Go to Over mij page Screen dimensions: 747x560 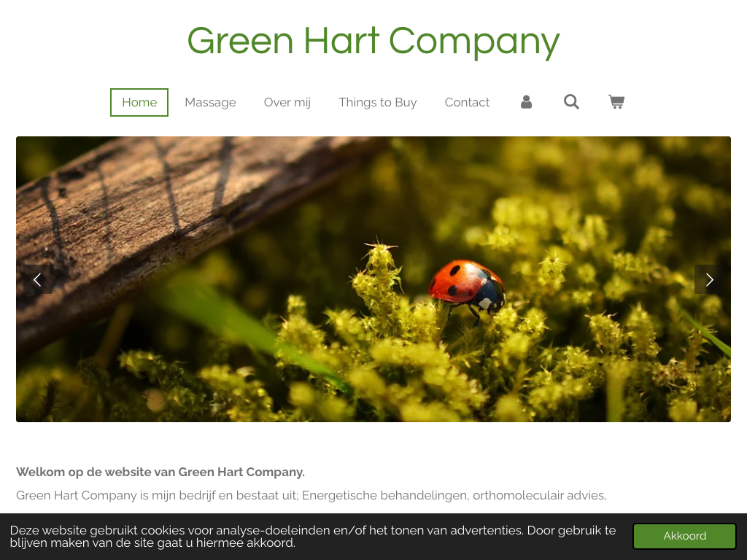coord(287,102)
